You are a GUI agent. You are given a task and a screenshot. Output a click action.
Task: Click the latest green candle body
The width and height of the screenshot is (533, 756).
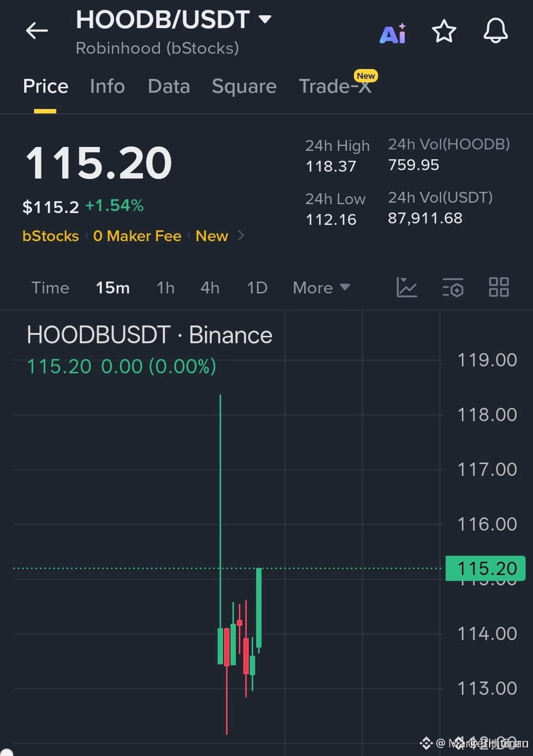259,608
